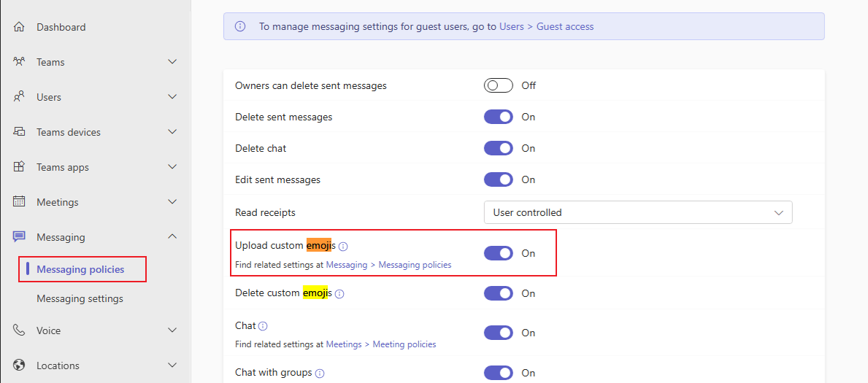Click the Users icon in sidebar
868x383 pixels.
pos(19,96)
